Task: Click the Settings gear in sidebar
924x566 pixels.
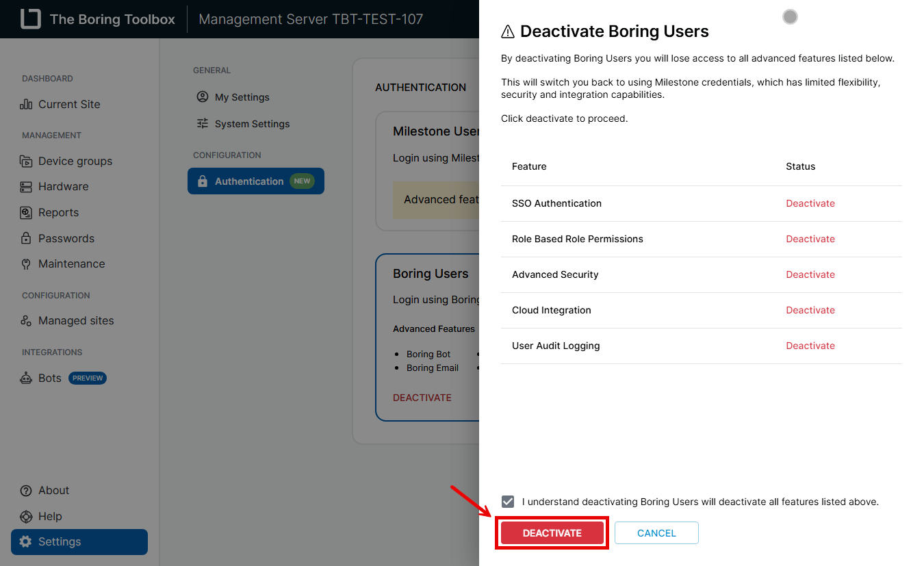Action: [x=26, y=542]
